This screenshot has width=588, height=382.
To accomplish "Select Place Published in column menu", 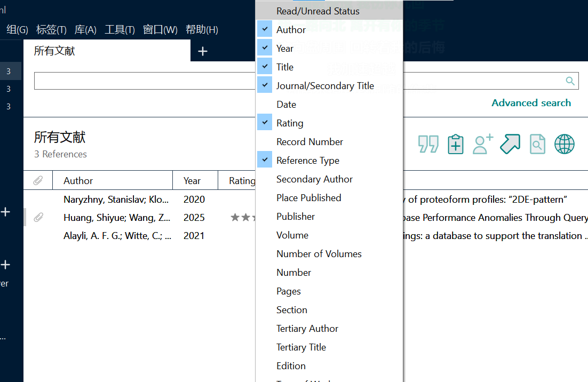I will (329, 198).
